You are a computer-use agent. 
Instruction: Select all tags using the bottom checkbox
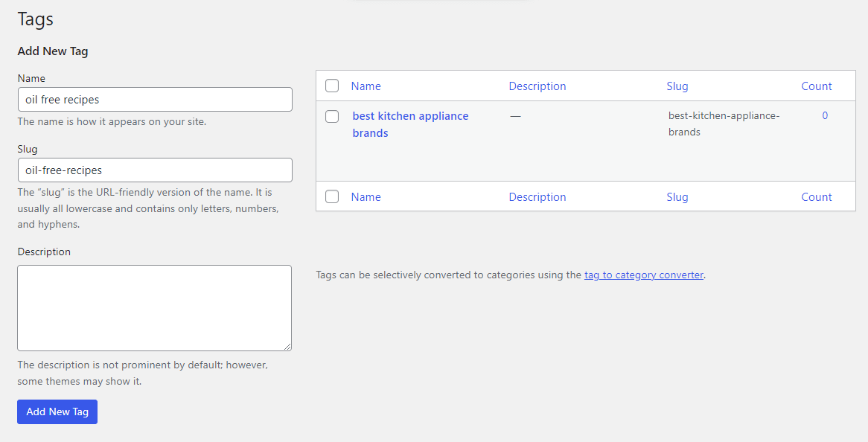pyautogui.click(x=331, y=196)
